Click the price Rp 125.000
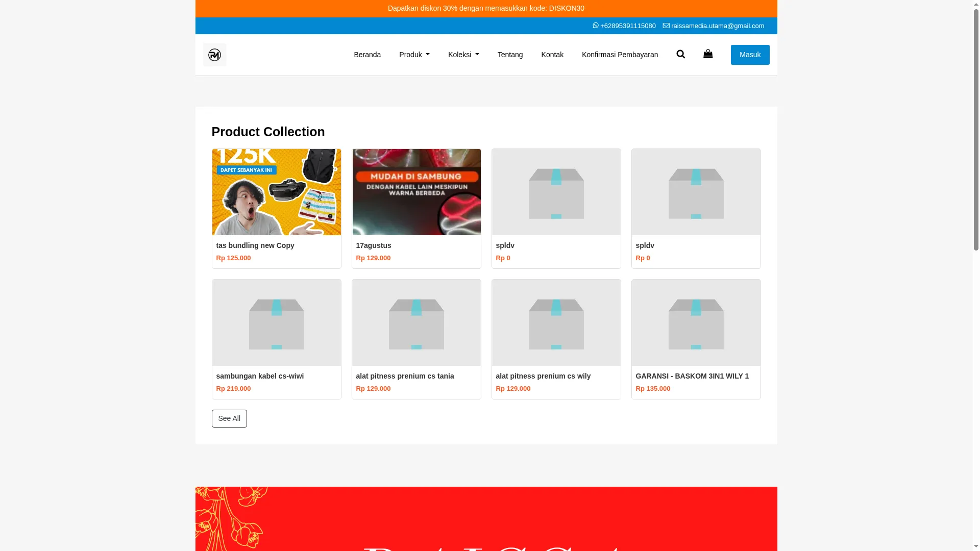Image resolution: width=980 pixels, height=551 pixels. 233,258
